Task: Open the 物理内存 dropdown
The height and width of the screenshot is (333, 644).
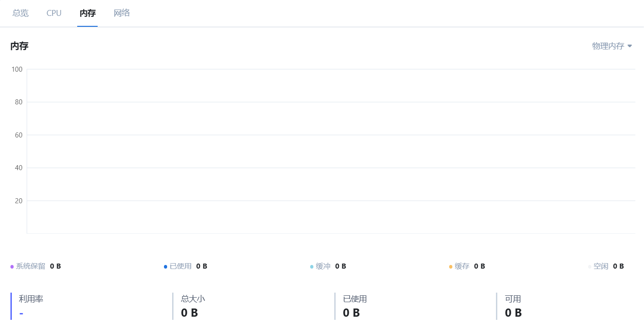Action: tap(612, 46)
